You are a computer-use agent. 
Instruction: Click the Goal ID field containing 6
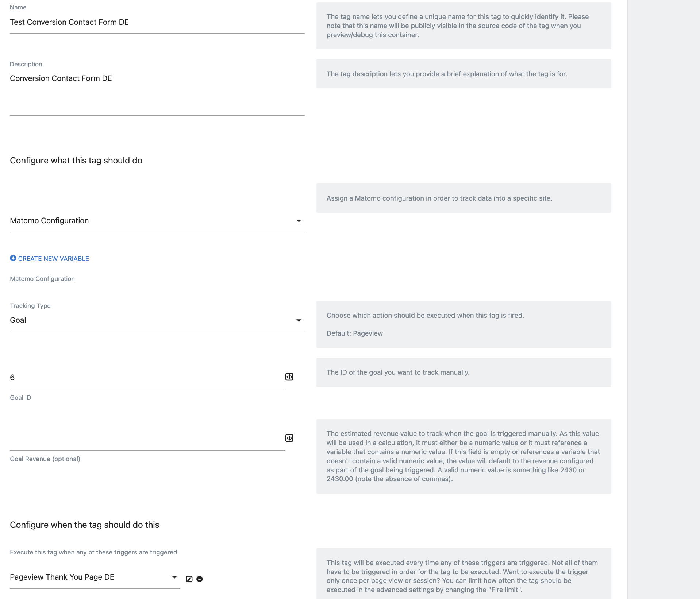pyautogui.click(x=147, y=378)
